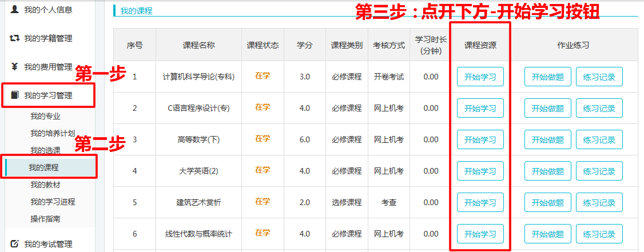The height and width of the screenshot is (252, 644).
Task: Open 我的专业 in the sidebar
Action: click(x=45, y=117)
